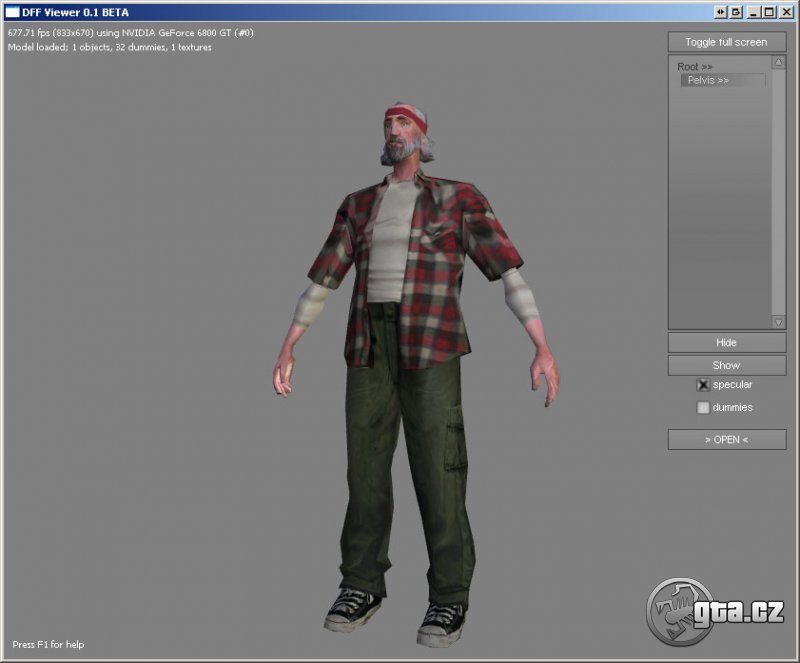Minimize the DFF Viewer window

753,12
